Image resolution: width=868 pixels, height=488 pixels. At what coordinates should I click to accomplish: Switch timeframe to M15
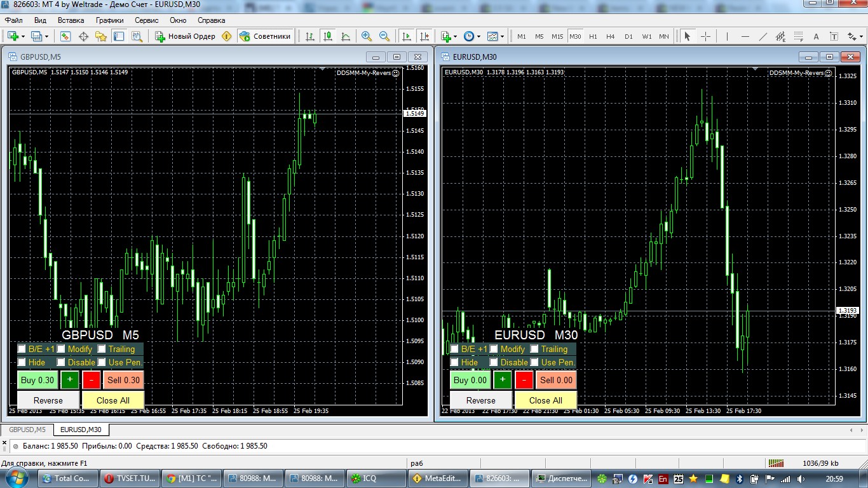pos(557,36)
